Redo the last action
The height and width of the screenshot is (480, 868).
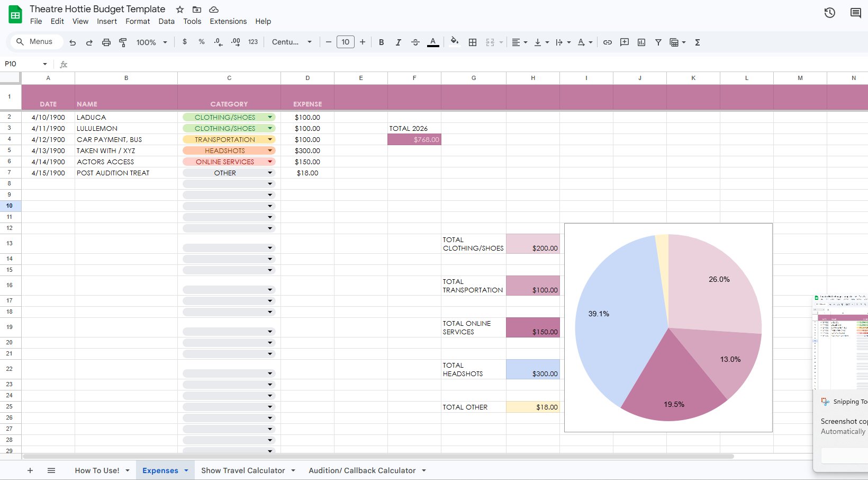pyautogui.click(x=89, y=42)
